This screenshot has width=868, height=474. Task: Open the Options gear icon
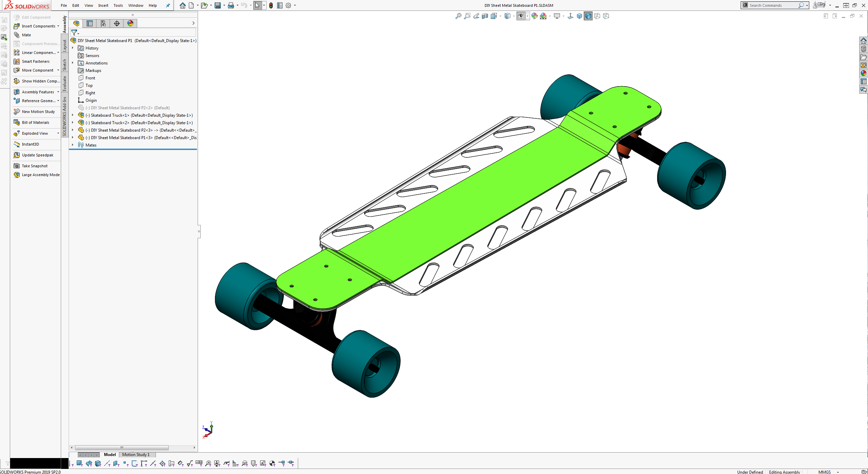288,5
